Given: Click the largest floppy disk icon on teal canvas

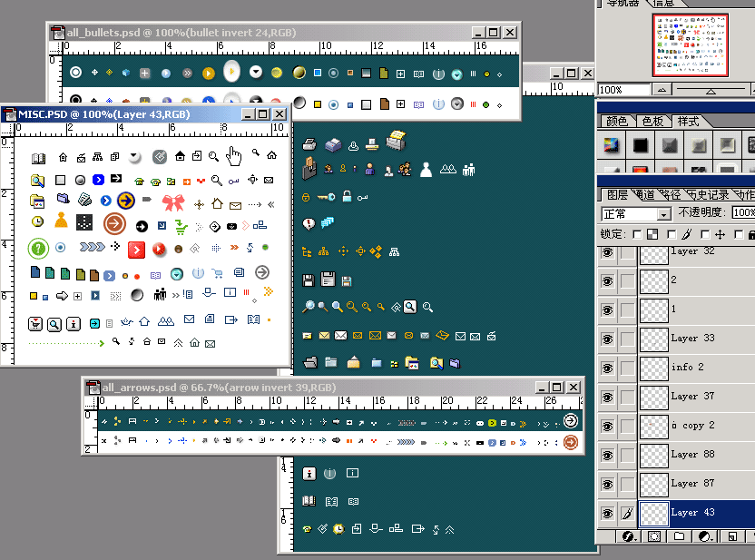Looking at the screenshot, I should [328, 279].
